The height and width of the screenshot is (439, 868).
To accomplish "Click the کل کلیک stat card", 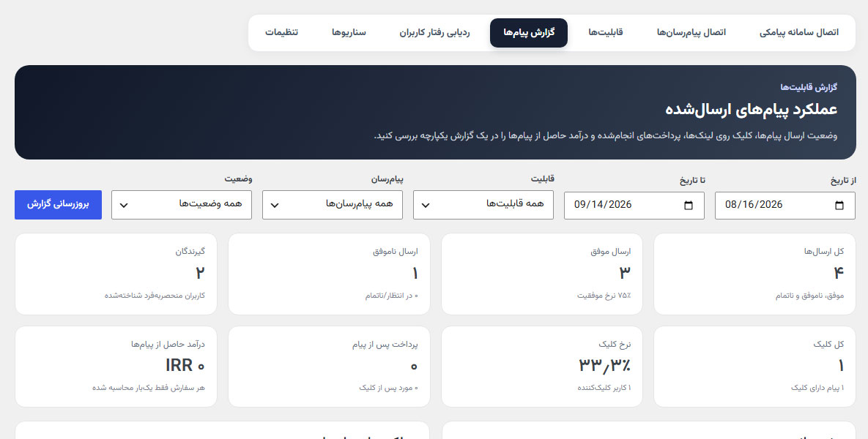I will point(754,367).
